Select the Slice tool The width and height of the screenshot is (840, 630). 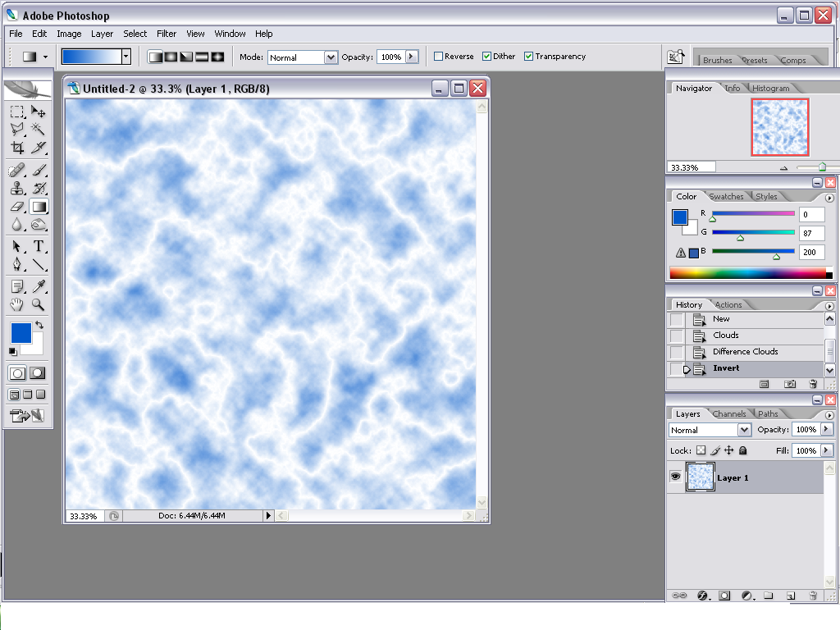(x=38, y=148)
